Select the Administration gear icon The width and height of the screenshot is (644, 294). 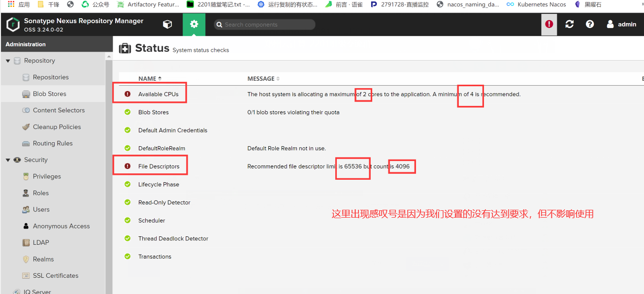point(194,24)
